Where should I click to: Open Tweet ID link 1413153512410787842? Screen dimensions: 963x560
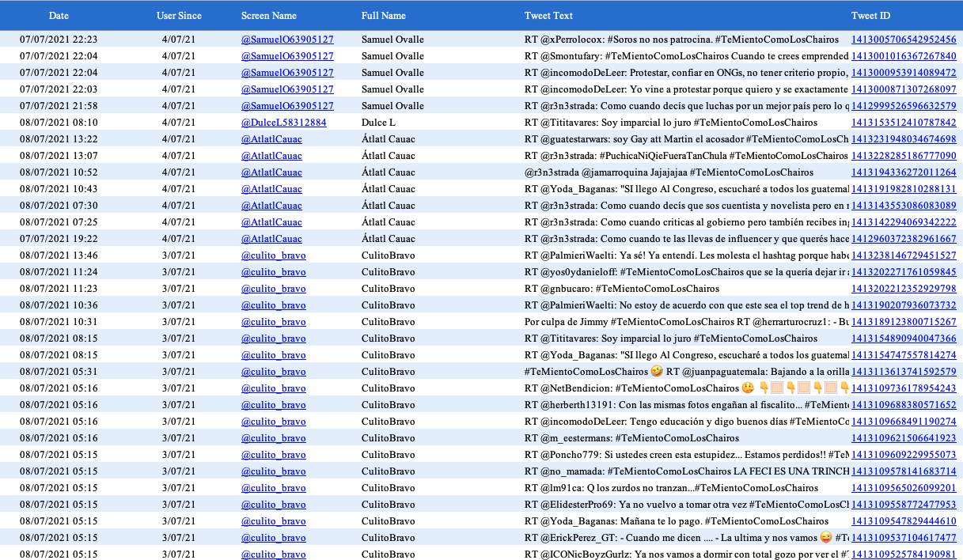tap(904, 123)
